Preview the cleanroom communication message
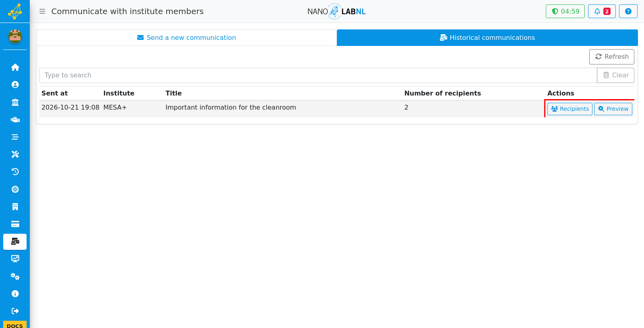Image resolution: width=644 pixels, height=328 pixels. point(613,109)
